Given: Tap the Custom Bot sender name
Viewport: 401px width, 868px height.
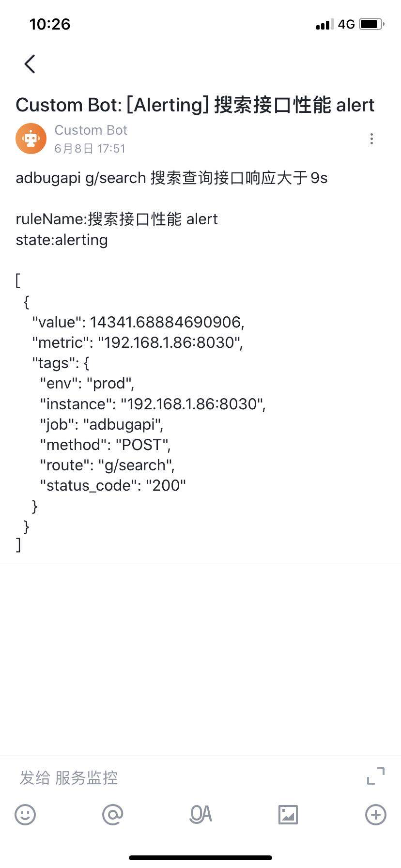Looking at the screenshot, I should point(91,130).
